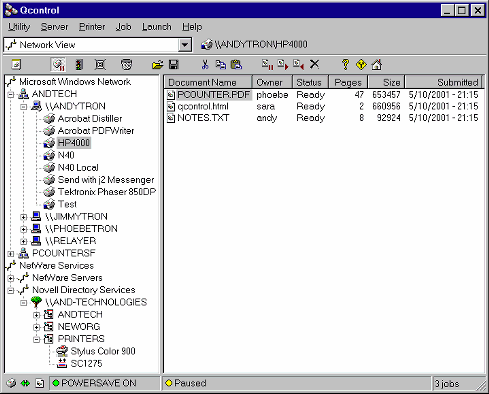Click the yellow diamond sign toolbar icon
489x394 pixels.
pyautogui.click(x=361, y=64)
